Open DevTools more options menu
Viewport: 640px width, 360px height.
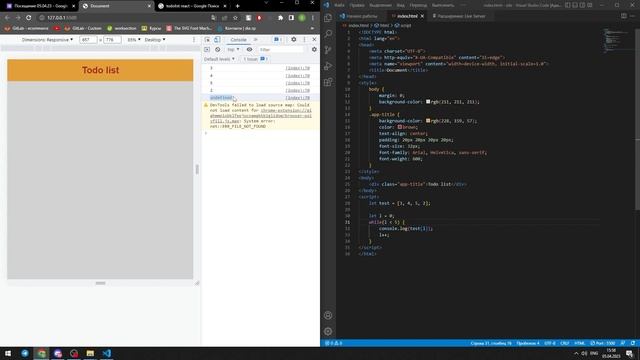(x=304, y=40)
